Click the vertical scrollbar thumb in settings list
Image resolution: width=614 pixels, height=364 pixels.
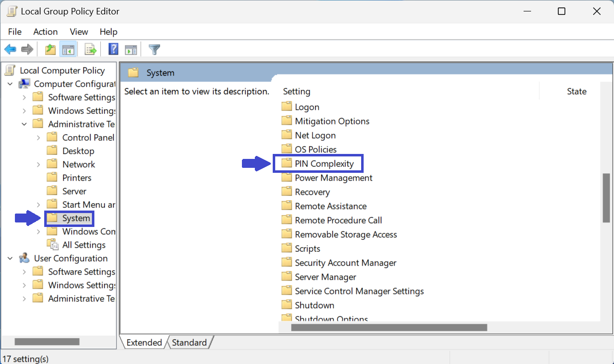606,198
